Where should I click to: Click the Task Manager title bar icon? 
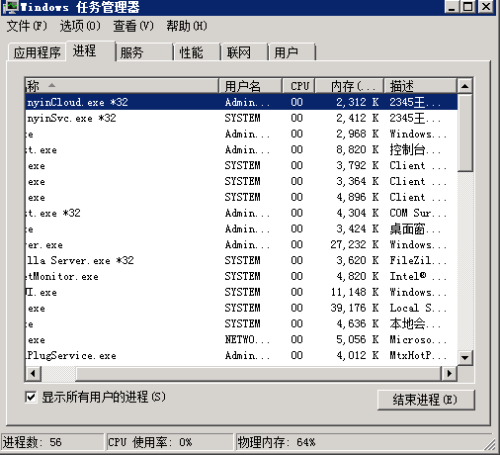coord(10,7)
